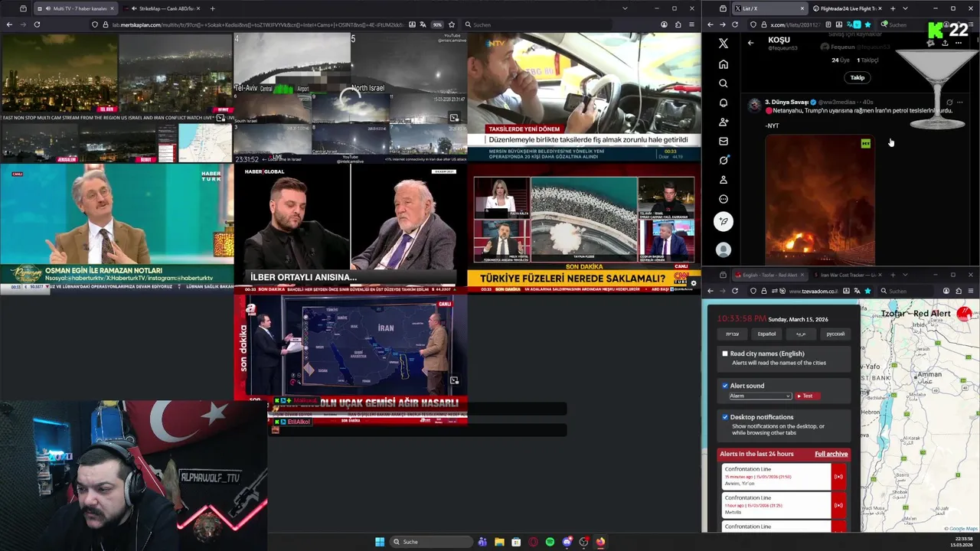Enable Read city names (English) checkbox

pyautogui.click(x=725, y=354)
